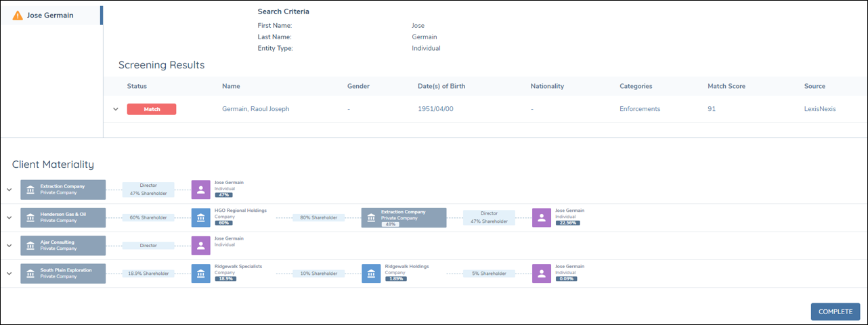This screenshot has width=868, height=325.
Task: Click the Enforcements category value
Action: point(640,109)
